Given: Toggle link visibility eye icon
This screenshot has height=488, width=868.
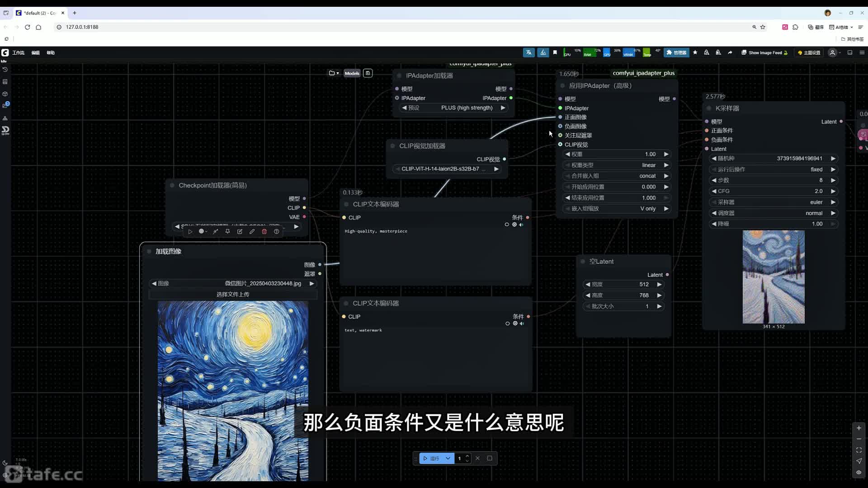Looking at the screenshot, I should coord(859,472).
